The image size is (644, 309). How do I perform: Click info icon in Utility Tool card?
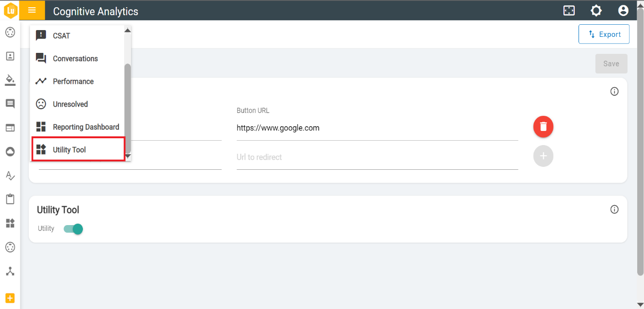pyautogui.click(x=614, y=210)
